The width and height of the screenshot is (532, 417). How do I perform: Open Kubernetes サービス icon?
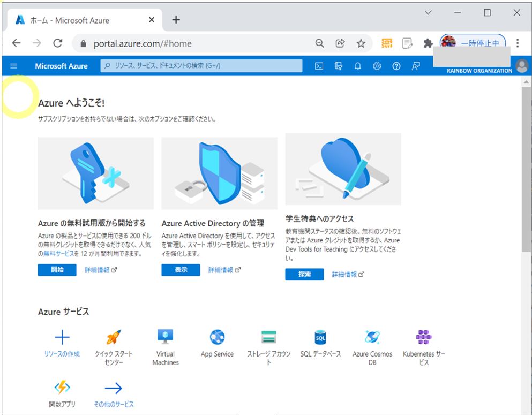[424, 337]
